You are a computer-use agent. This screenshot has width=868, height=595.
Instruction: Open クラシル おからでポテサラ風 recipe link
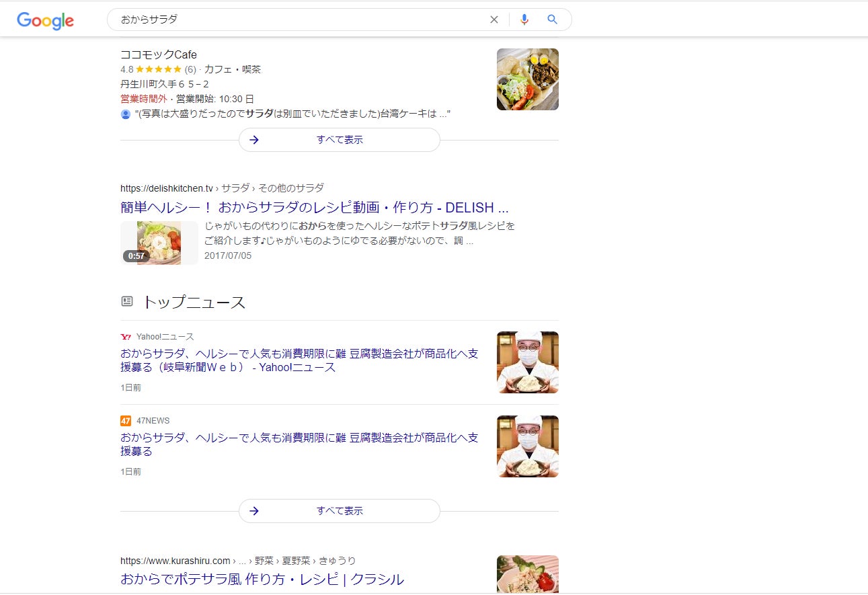coord(262,579)
